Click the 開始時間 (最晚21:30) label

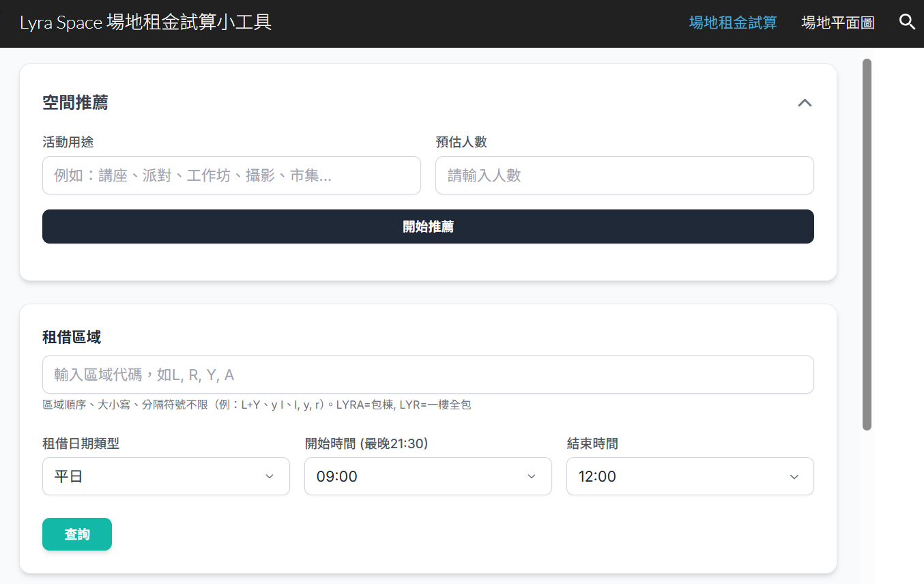point(366,444)
